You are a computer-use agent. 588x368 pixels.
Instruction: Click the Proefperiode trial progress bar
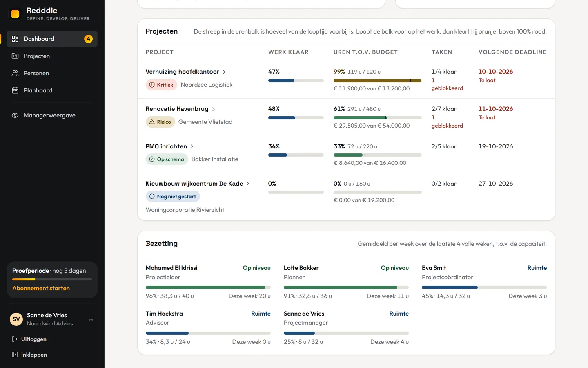(52, 279)
